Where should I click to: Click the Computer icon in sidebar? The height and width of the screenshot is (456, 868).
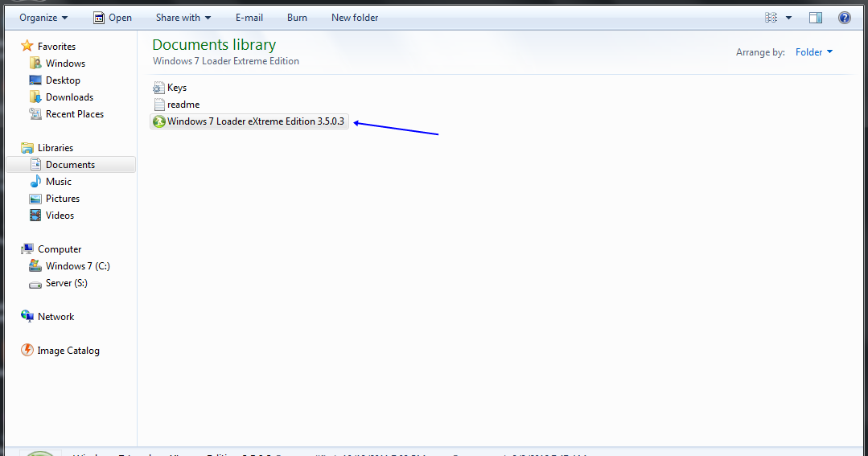coord(27,249)
